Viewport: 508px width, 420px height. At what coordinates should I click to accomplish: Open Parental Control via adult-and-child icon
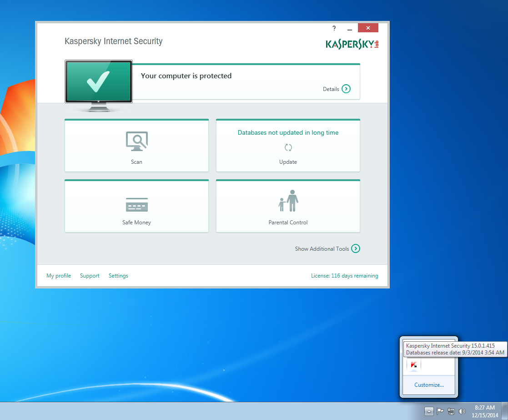coord(288,201)
